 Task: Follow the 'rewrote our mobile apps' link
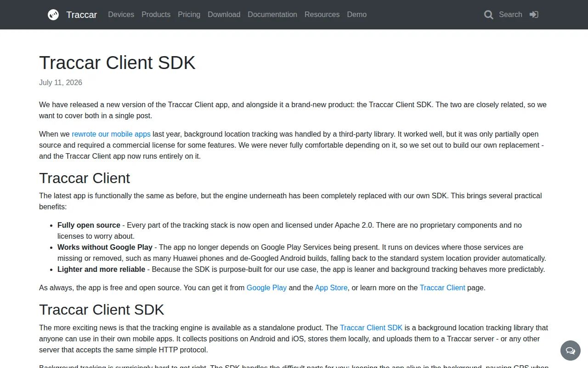tap(111, 134)
